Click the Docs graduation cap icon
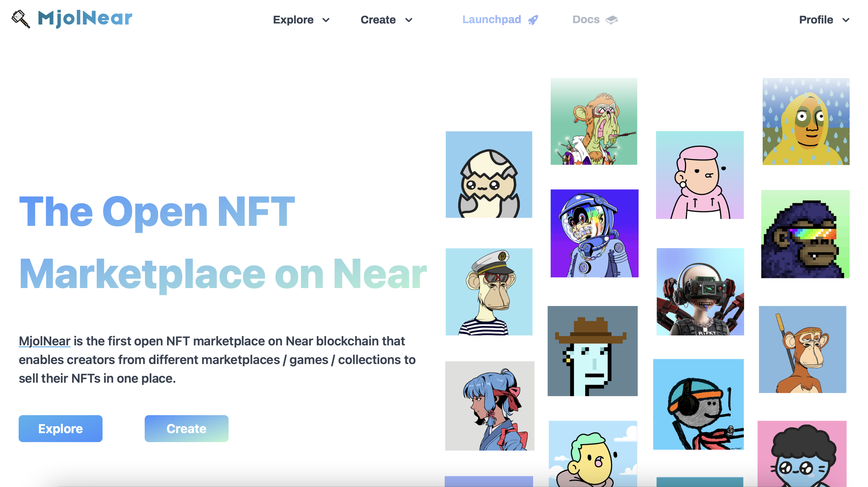Screen dimensions: 868x487 [611, 20]
